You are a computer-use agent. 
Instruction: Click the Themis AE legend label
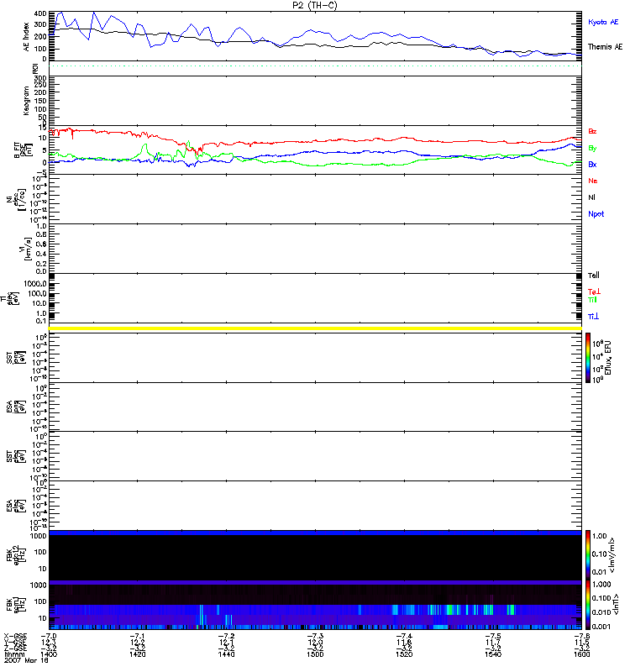[x=605, y=47]
